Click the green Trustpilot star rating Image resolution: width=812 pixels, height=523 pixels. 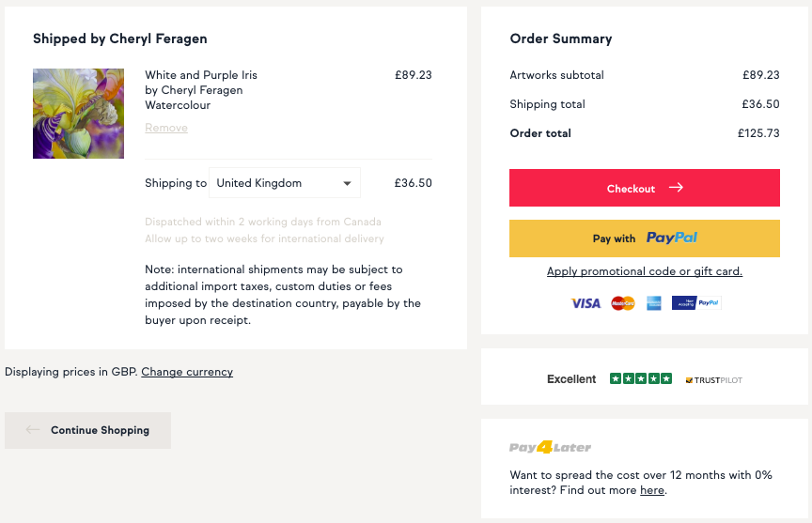click(641, 379)
